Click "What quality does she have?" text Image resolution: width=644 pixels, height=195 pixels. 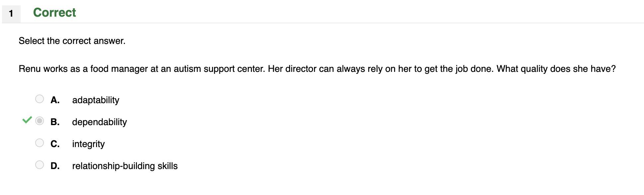tap(556, 69)
